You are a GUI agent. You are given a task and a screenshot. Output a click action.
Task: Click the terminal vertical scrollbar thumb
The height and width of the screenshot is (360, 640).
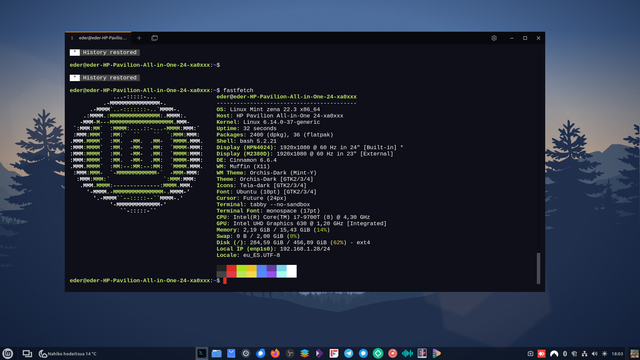pos(538,268)
